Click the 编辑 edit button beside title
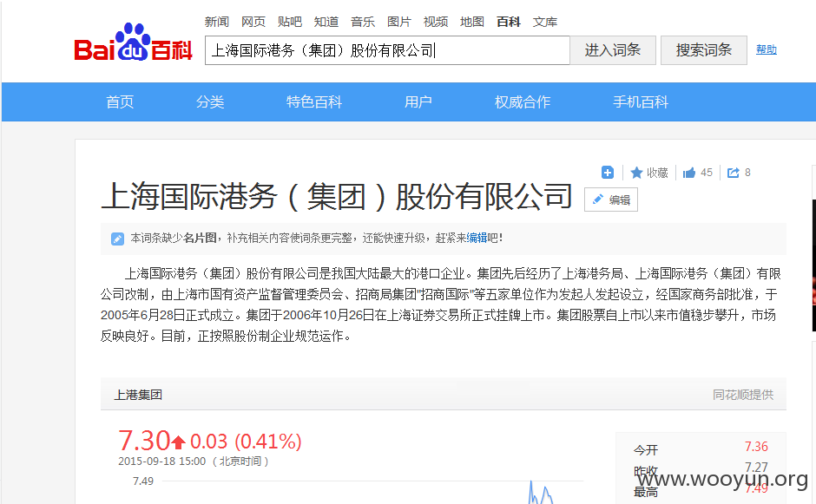 611,200
